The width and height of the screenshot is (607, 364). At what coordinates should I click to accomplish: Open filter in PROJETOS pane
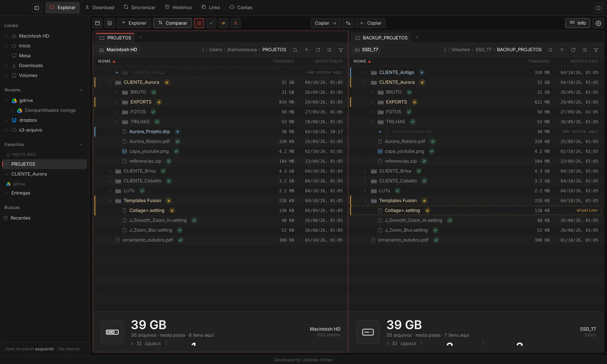click(341, 50)
